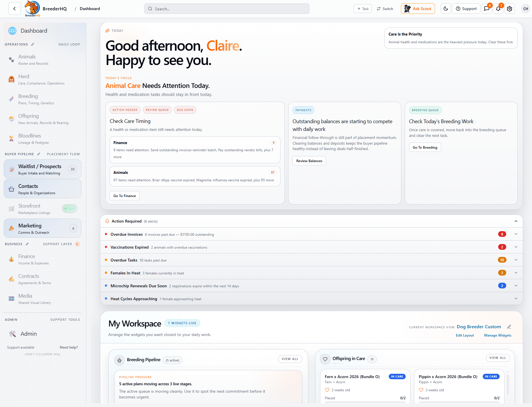
Task: Open Storefront Marketplace Listings
Action: 42,209
